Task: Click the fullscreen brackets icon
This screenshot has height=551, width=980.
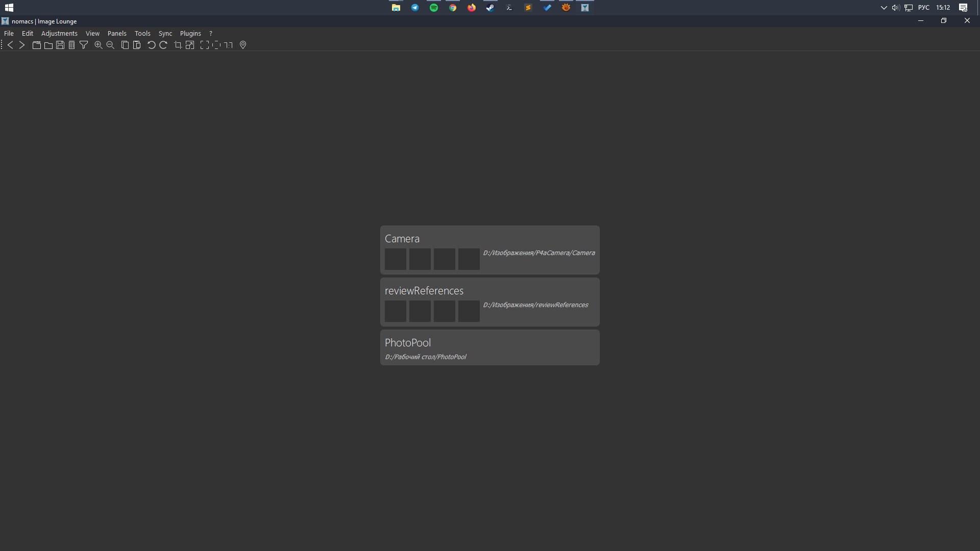Action: click(205, 45)
